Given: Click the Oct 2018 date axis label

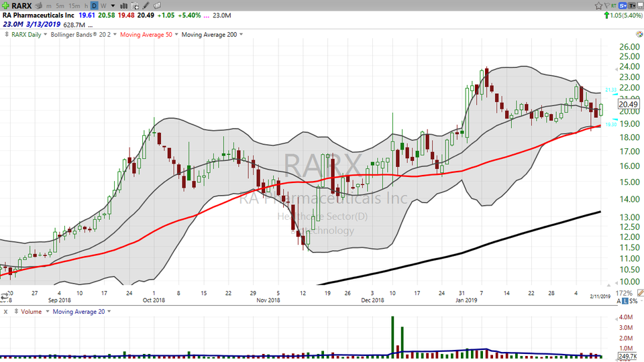Looking at the screenshot, I should click(154, 300).
